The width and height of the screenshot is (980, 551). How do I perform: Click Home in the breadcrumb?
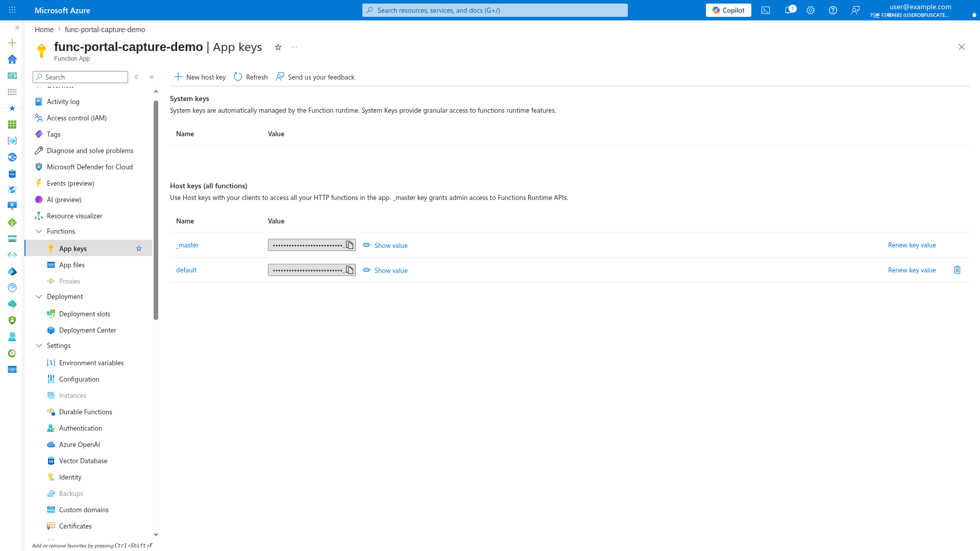44,30
